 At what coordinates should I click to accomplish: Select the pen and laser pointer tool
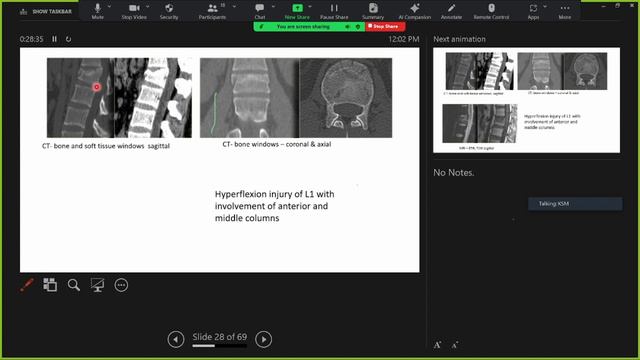pos(27,285)
